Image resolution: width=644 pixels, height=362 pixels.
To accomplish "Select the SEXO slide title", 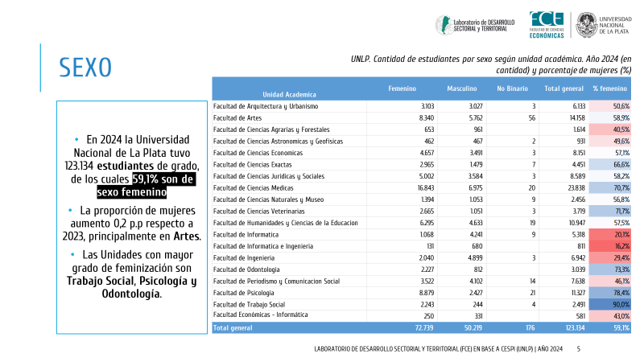I will pos(85,68).
